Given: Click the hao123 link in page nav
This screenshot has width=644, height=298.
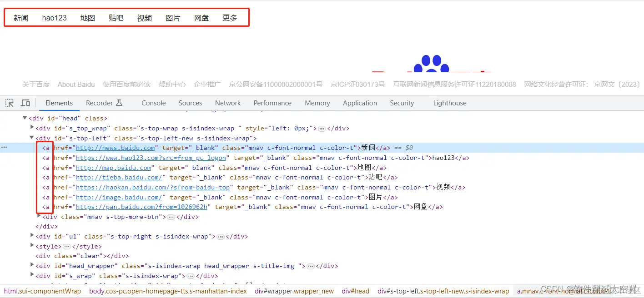Looking at the screenshot, I should (55, 18).
